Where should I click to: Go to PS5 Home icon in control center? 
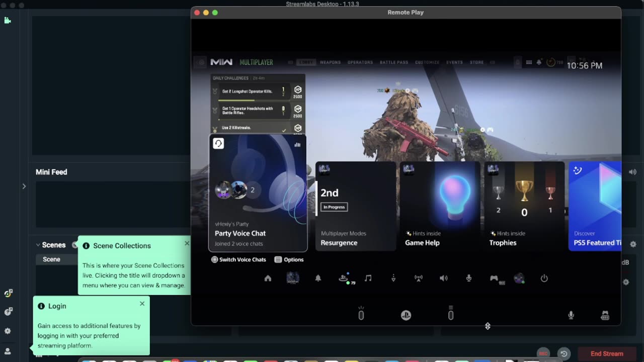pos(268,279)
